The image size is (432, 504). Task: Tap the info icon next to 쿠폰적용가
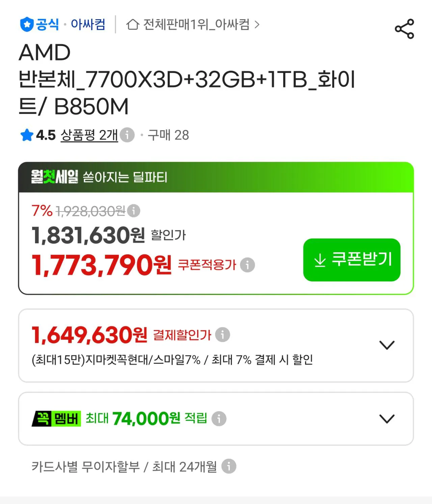point(247,265)
